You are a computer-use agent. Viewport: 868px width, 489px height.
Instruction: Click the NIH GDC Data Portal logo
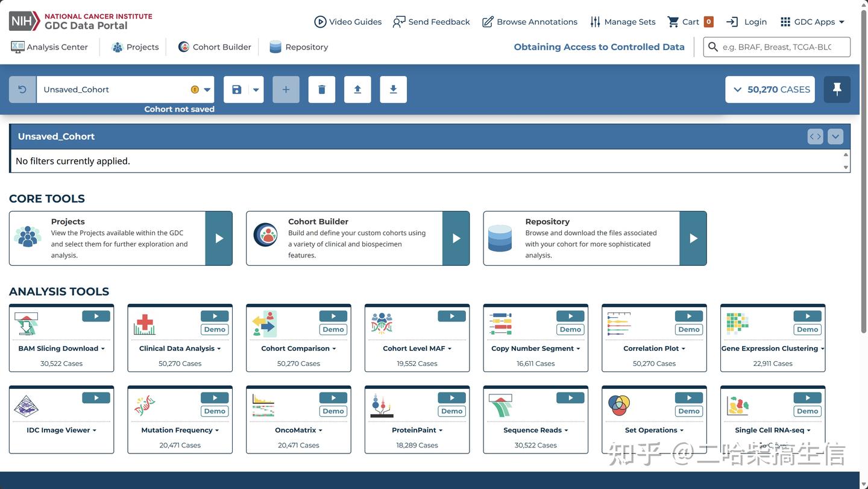point(81,21)
